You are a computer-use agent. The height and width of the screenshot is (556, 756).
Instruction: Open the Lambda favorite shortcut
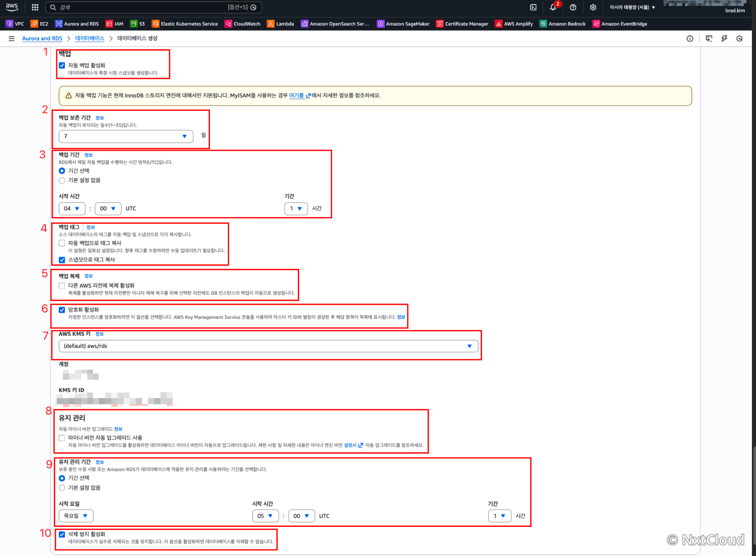[x=280, y=24]
